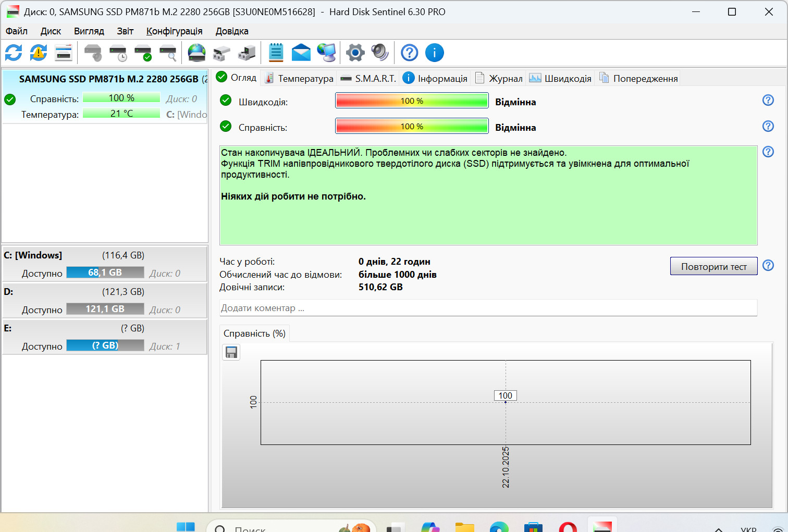Click the envelope send email icon
This screenshot has height=532, width=788.
point(301,53)
